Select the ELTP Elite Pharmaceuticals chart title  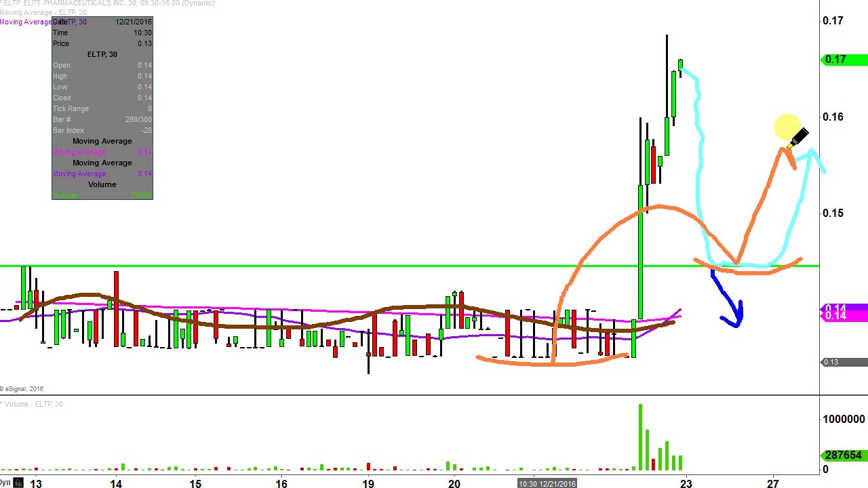[107, 3]
